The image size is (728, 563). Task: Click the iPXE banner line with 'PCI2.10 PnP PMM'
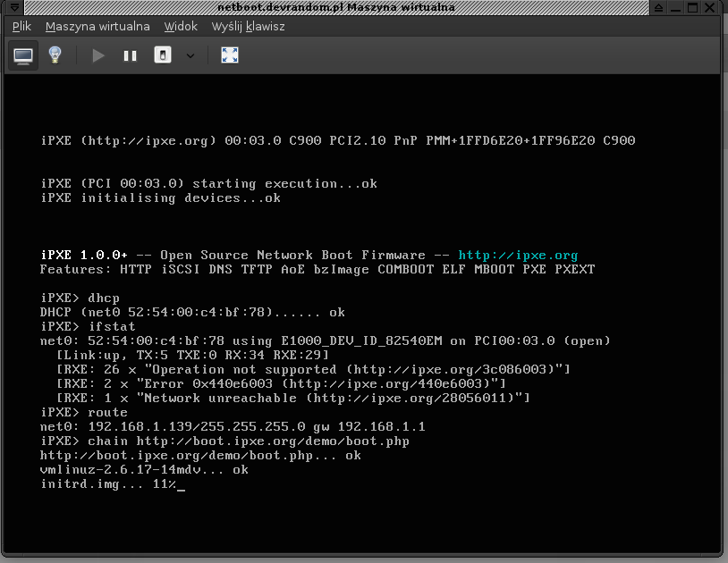click(x=337, y=140)
